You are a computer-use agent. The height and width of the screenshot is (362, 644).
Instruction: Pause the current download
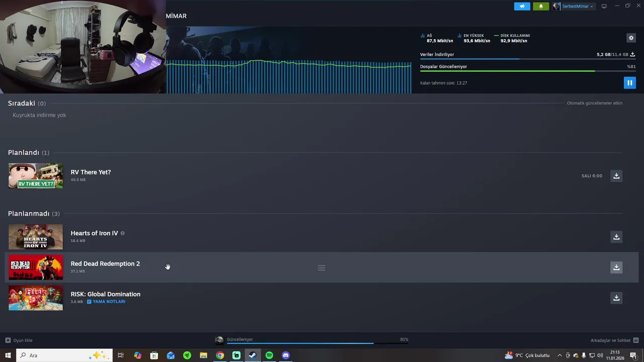click(629, 82)
